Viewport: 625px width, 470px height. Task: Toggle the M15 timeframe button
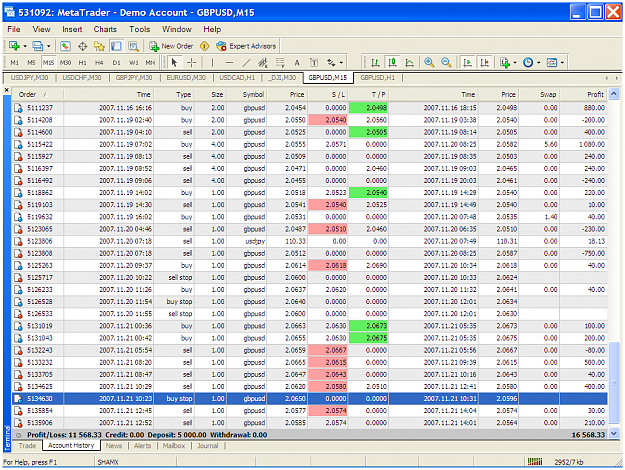pos(48,63)
